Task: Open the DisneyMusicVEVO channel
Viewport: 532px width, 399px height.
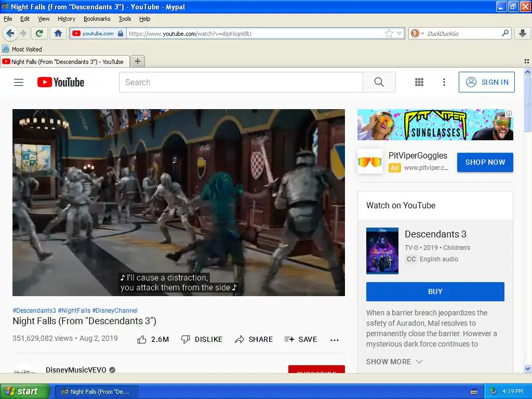Action: click(x=76, y=370)
